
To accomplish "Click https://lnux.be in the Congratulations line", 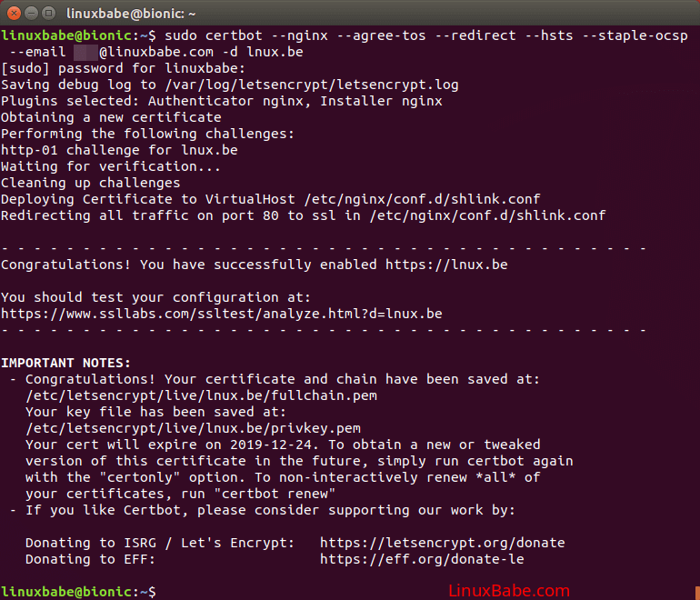I will (x=446, y=265).
